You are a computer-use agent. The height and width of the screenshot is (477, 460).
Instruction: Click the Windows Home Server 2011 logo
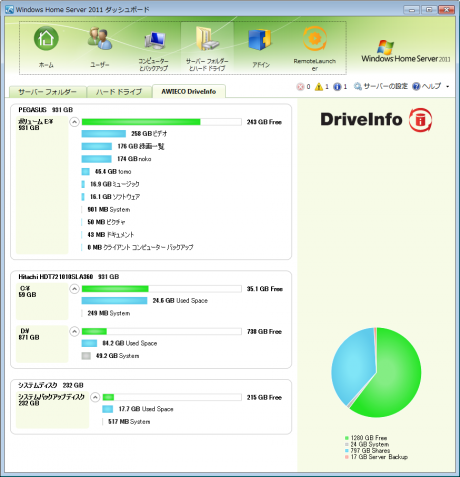[406, 51]
